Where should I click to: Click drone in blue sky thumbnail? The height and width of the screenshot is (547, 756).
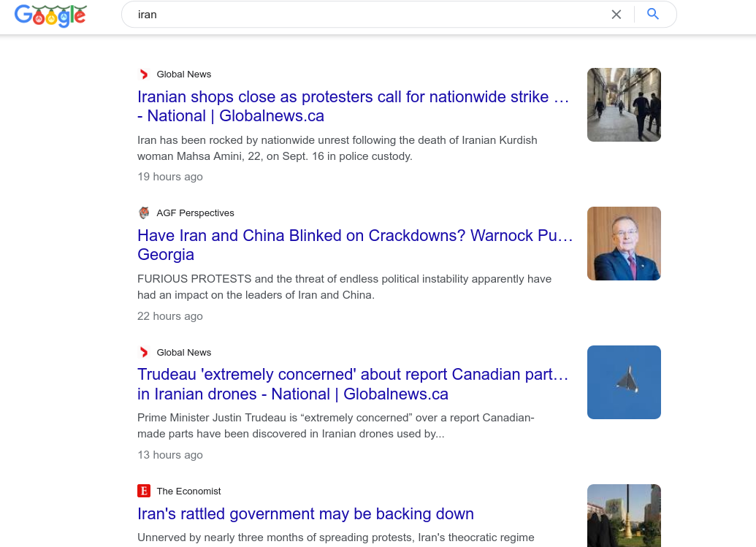pos(624,382)
